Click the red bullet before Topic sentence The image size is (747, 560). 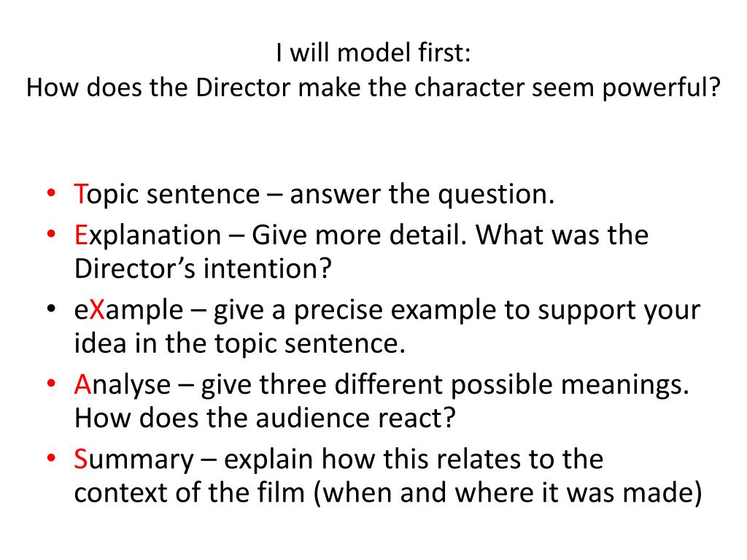[x=52, y=192]
